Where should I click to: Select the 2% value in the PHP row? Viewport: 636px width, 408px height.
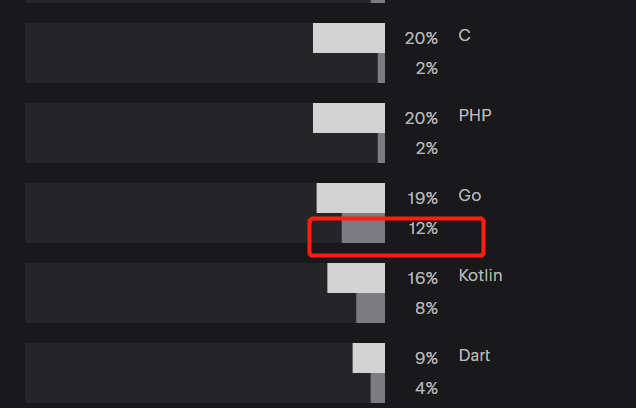pyautogui.click(x=426, y=149)
